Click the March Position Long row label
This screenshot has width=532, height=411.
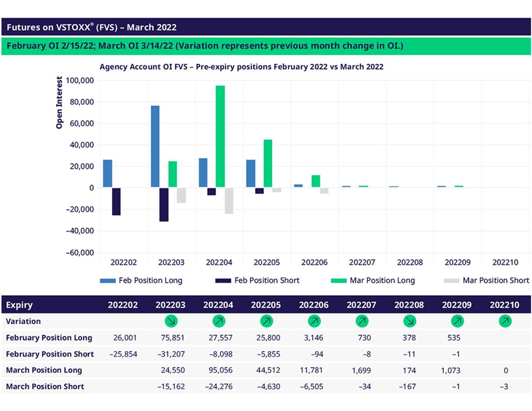(x=44, y=370)
